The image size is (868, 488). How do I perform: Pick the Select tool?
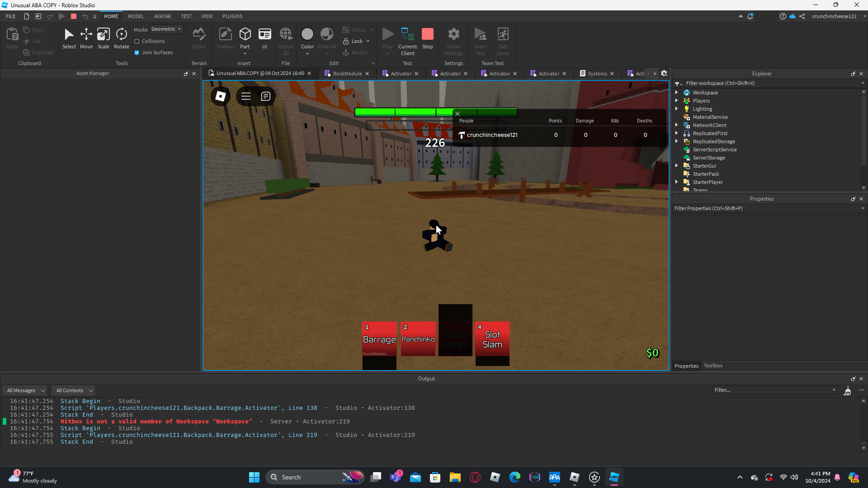(69, 38)
